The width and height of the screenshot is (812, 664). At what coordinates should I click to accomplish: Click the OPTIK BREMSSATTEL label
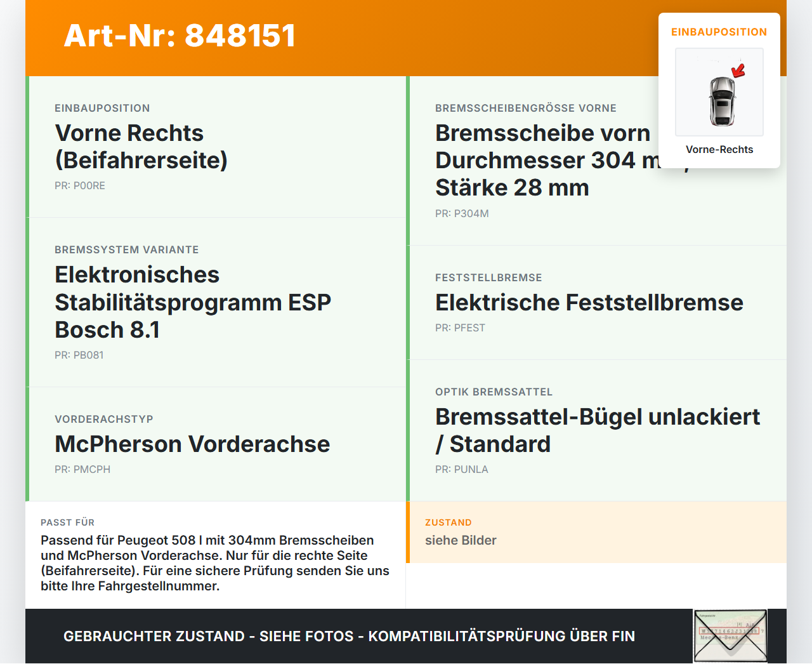(x=494, y=392)
